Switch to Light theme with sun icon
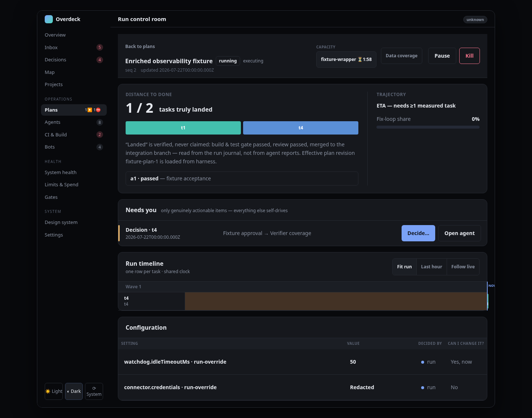Viewport: 532px width, 418px height. coord(54,391)
